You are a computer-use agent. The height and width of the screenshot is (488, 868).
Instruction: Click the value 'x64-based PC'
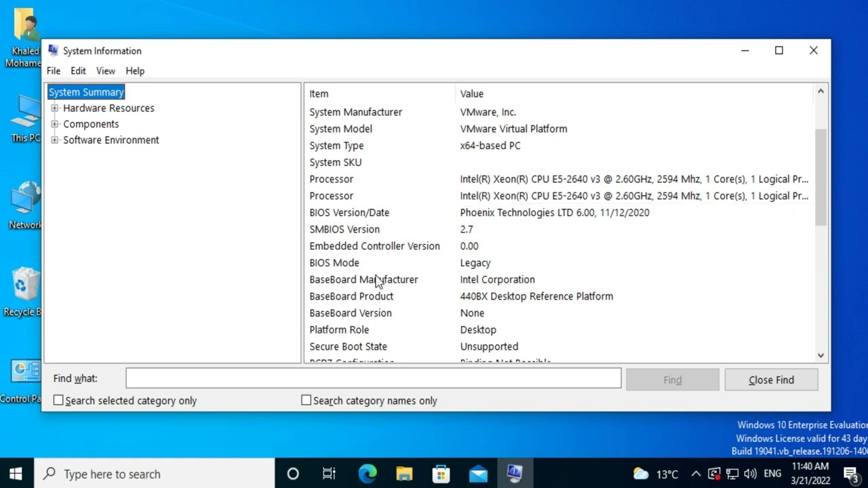pyautogui.click(x=490, y=145)
